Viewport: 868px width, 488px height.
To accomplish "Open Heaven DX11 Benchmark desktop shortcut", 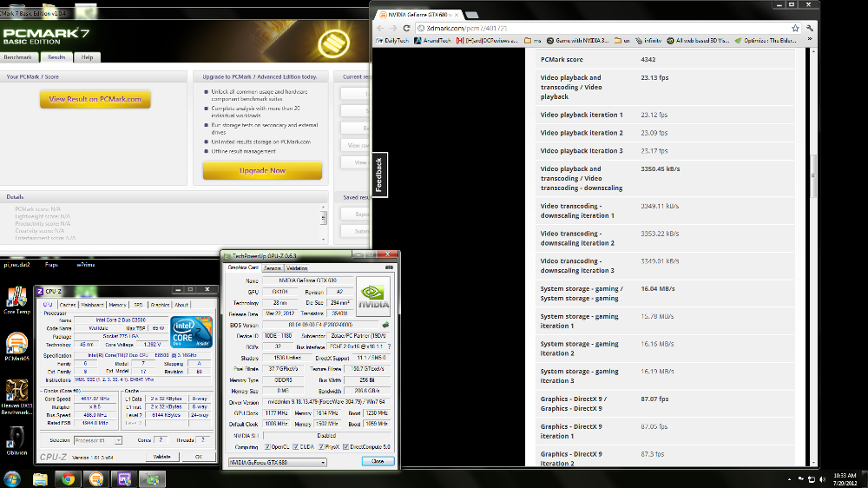I will (16, 397).
